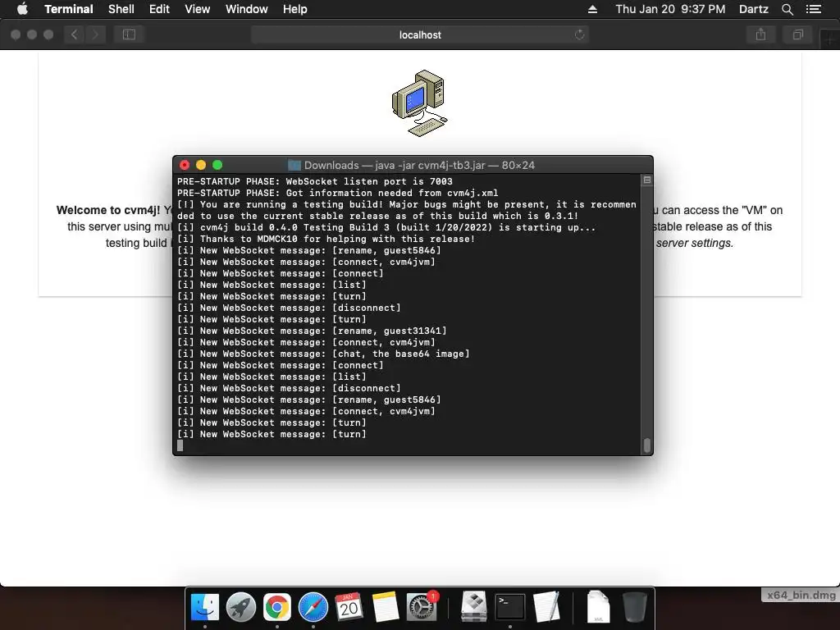840x630 pixels.
Task: Open the XML document in the Dock
Action: tap(598, 607)
